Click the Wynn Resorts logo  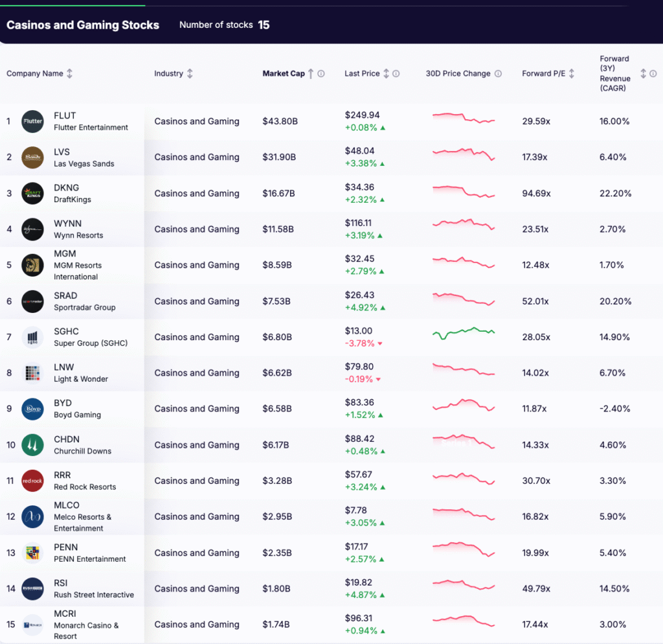coord(32,229)
